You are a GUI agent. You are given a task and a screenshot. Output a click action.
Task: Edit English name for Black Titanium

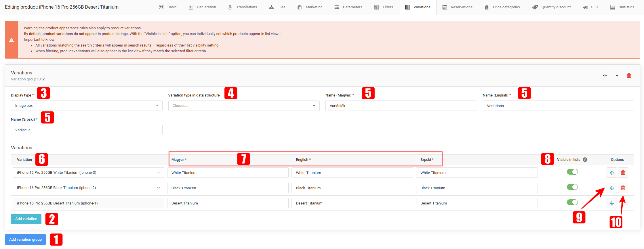(352, 188)
